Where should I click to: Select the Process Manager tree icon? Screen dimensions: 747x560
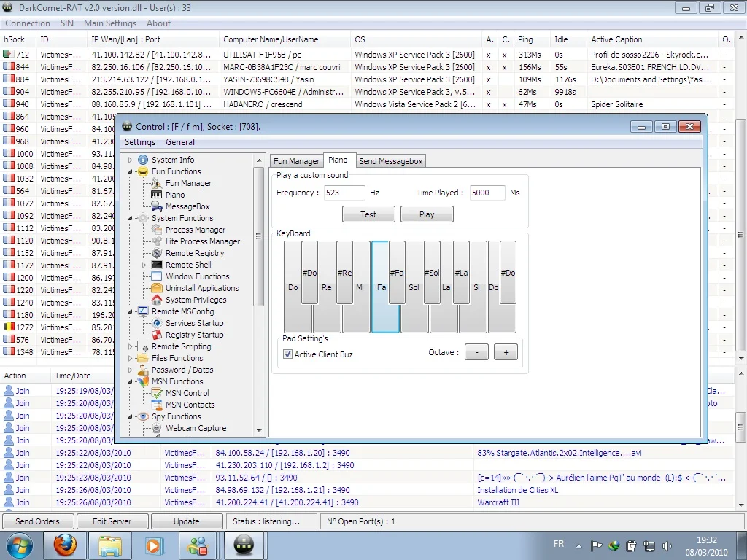(x=156, y=230)
